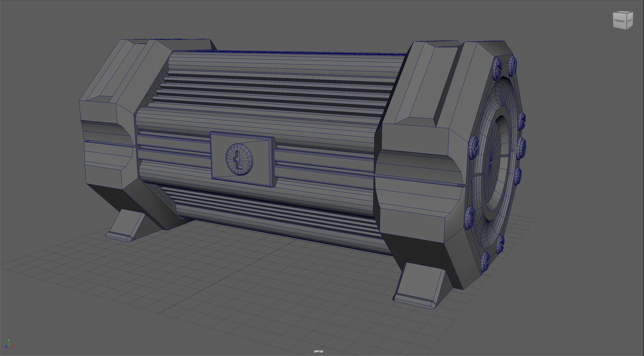Select the left-middle bolt beside circular hub
Screen dimensions: 644x356
[x=473, y=147]
